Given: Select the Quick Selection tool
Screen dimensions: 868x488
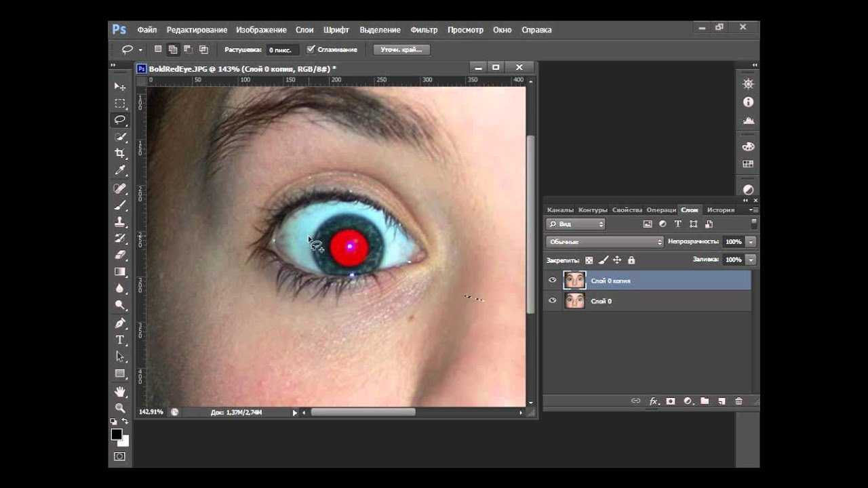Looking at the screenshot, I should pos(120,137).
